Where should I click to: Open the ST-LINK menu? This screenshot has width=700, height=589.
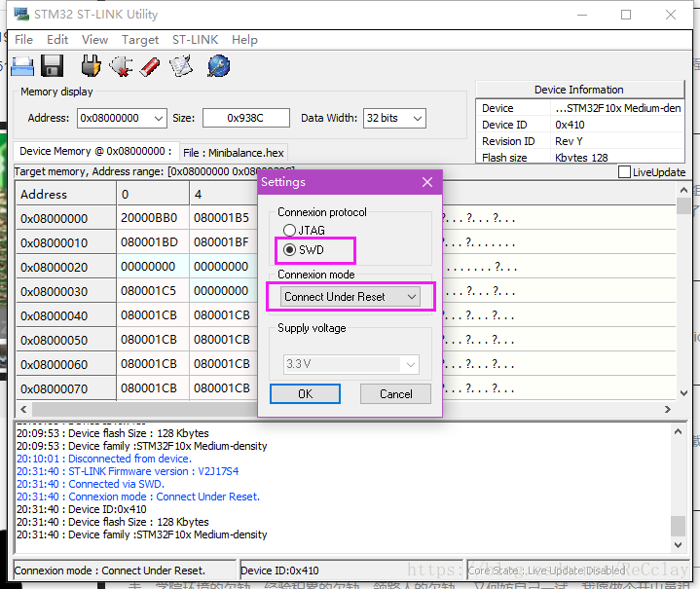195,40
